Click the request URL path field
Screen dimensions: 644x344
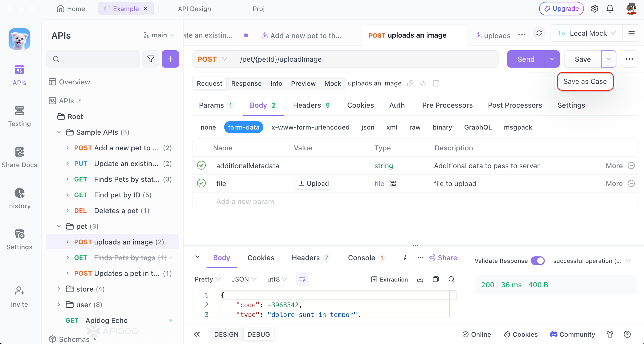pos(366,59)
